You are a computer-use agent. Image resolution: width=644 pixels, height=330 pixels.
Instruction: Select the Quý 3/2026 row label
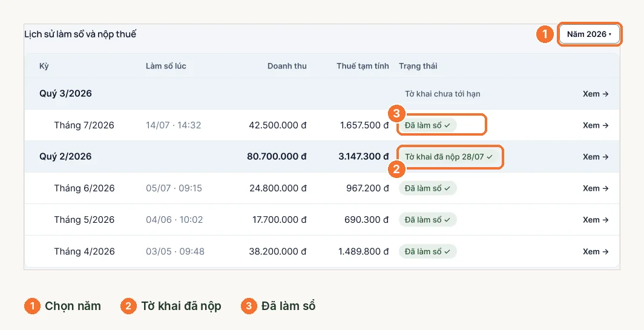pos(66,94)
